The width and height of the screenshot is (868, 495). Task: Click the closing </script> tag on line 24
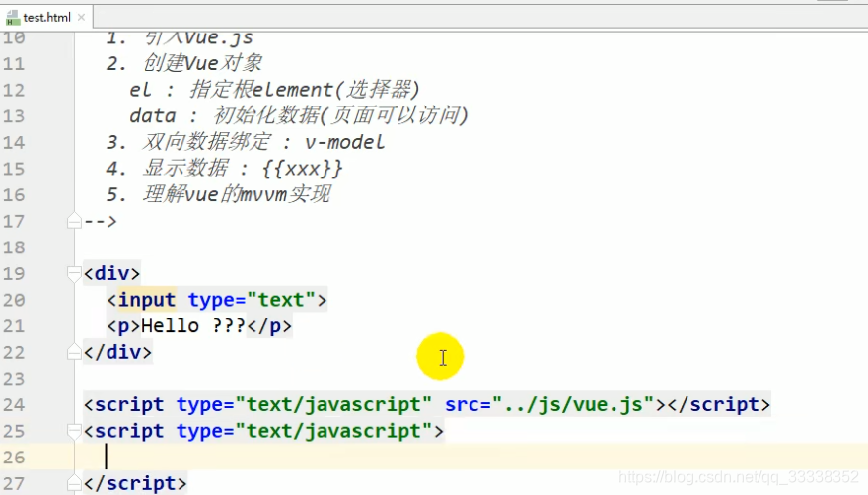coord(718,404)
